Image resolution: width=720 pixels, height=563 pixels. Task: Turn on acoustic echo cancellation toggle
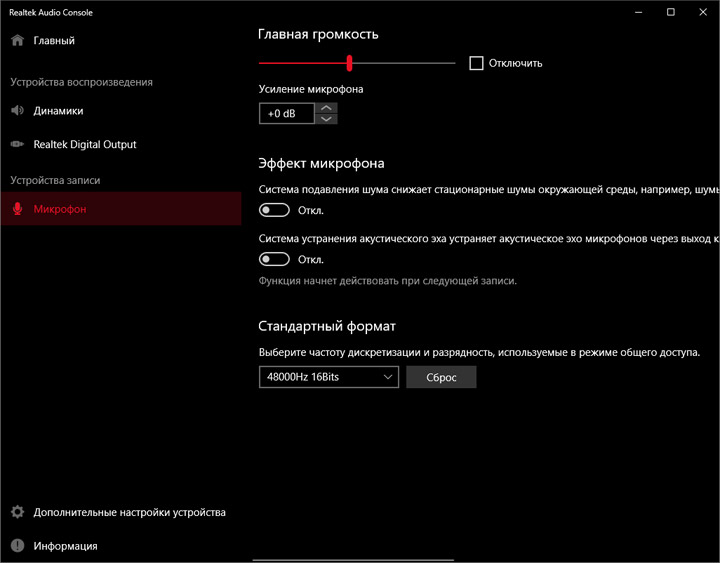(274, 259)
